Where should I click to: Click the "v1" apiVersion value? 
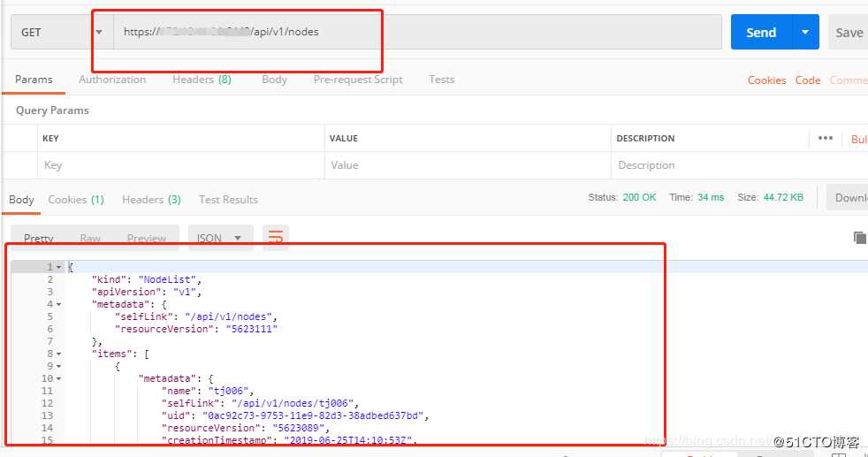(185, 292)
